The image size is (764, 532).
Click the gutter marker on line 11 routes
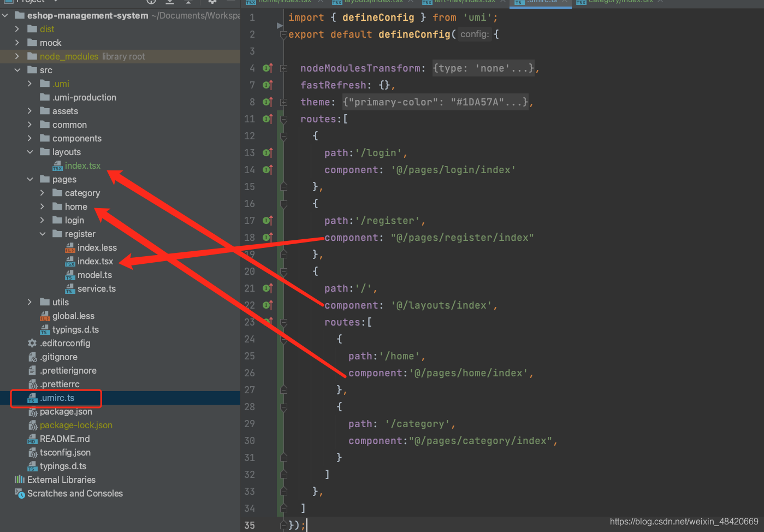(x=268, y=119)
